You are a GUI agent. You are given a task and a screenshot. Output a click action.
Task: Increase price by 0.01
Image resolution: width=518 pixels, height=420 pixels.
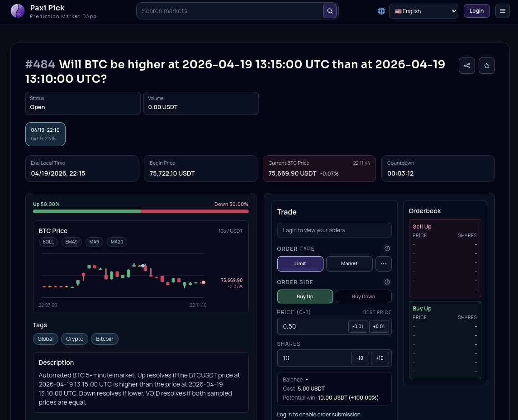[379, 326]
